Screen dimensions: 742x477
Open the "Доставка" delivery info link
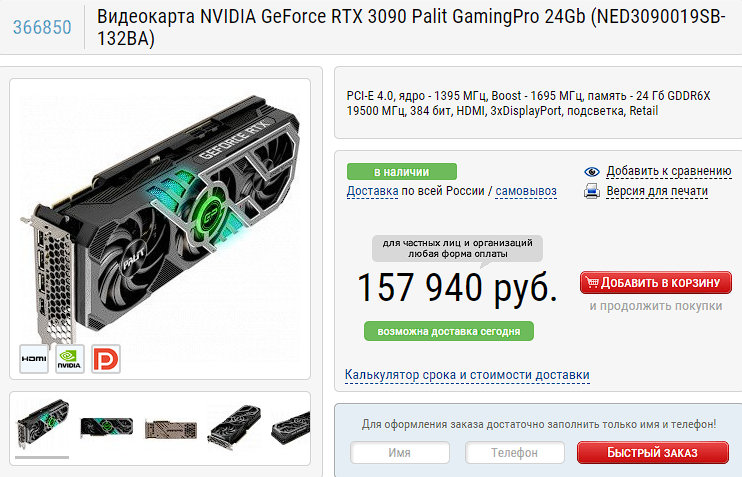click(372, 191)
